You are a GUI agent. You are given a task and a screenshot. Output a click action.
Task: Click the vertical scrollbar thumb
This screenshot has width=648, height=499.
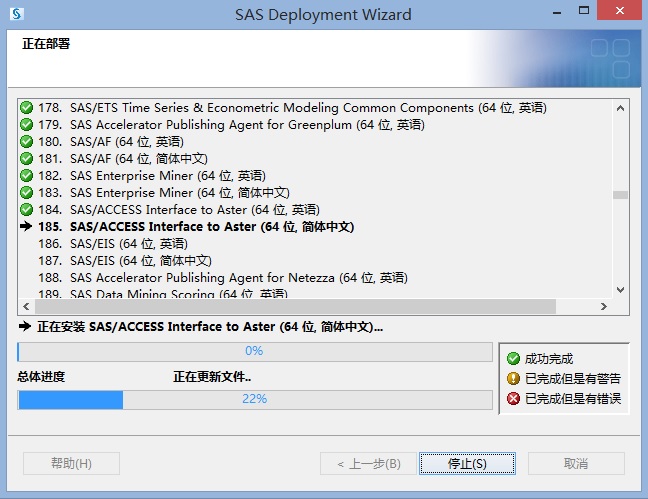coord(620,195)
